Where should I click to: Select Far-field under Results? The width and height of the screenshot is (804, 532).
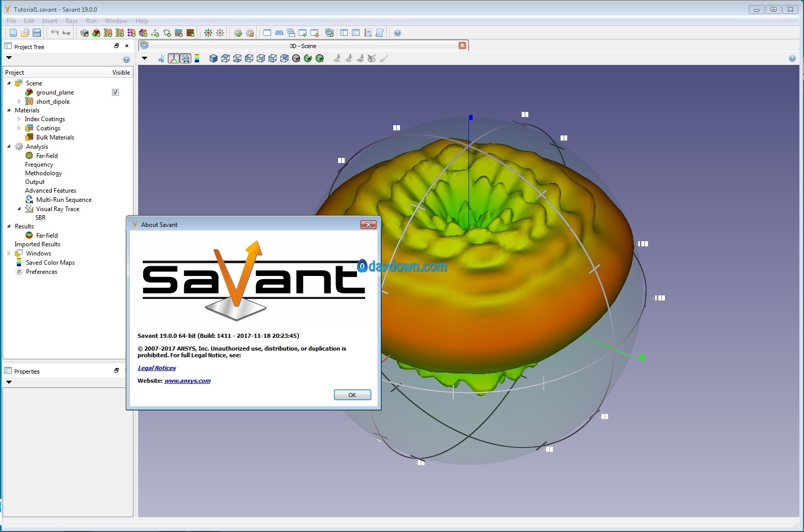coord(47,236)
